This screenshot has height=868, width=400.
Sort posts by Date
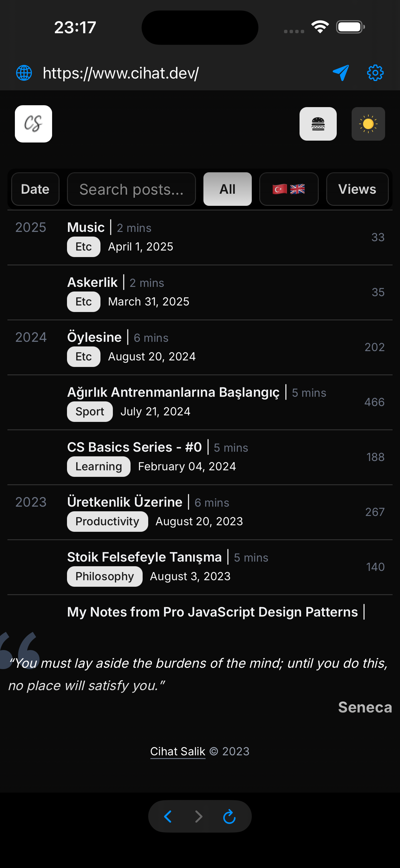35,189
